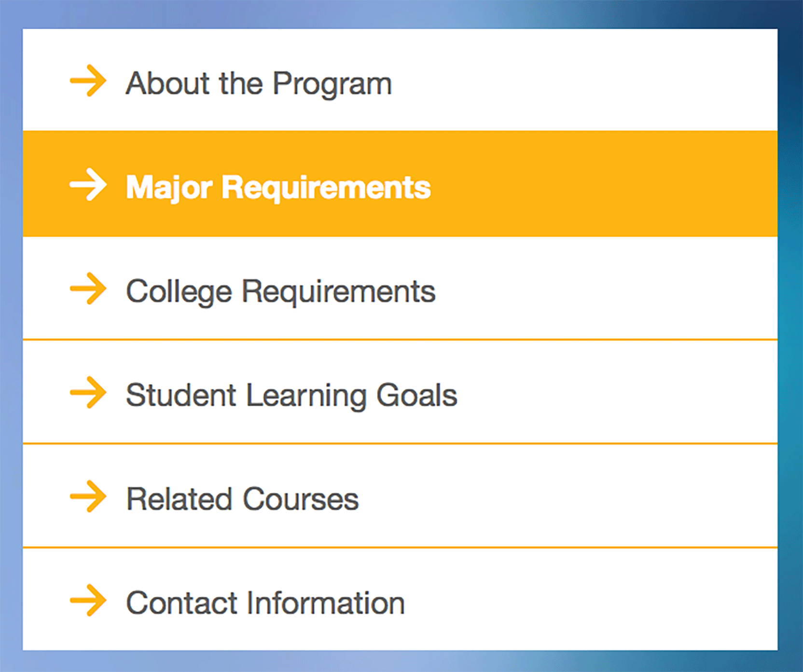Image resolution: width=803 pixels, height=672 pixels.
Task: Click the arrow icon beside Contact Information
Action: point(88,600)
